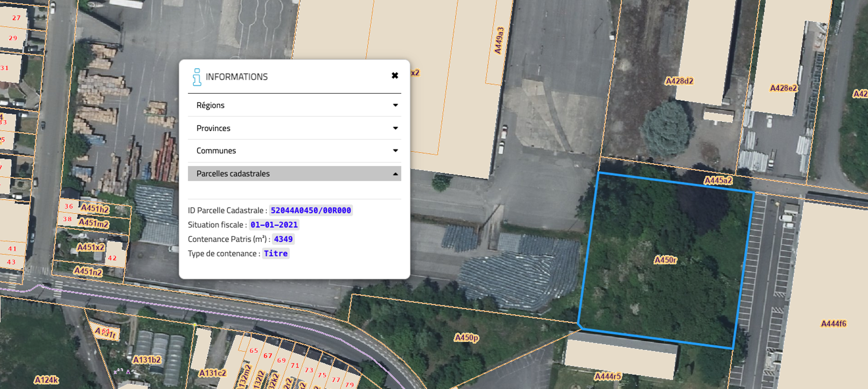Click parcel label A428d2
The width and height of the screenshot is (868, 389).
(679, 81)
